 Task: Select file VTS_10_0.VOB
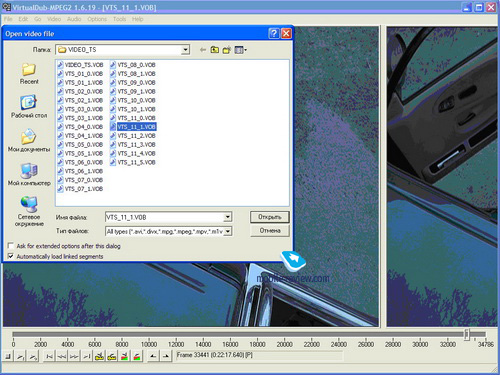tap(133, 100)
